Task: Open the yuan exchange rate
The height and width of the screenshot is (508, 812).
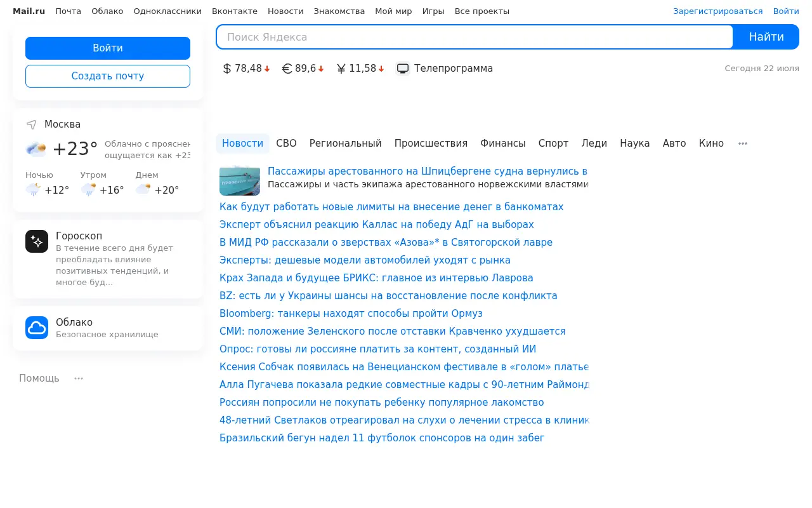Action: tap(360, 69)
